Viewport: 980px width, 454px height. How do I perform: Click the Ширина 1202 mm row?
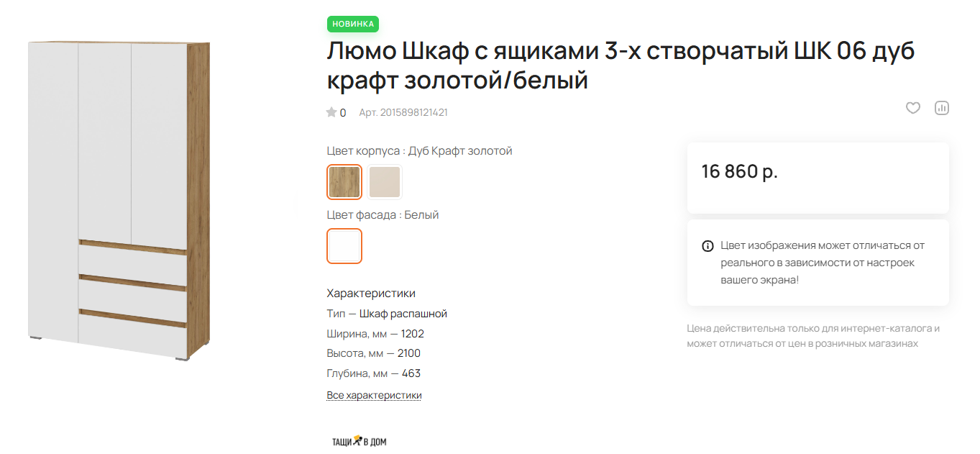click(x=375, y=334)
